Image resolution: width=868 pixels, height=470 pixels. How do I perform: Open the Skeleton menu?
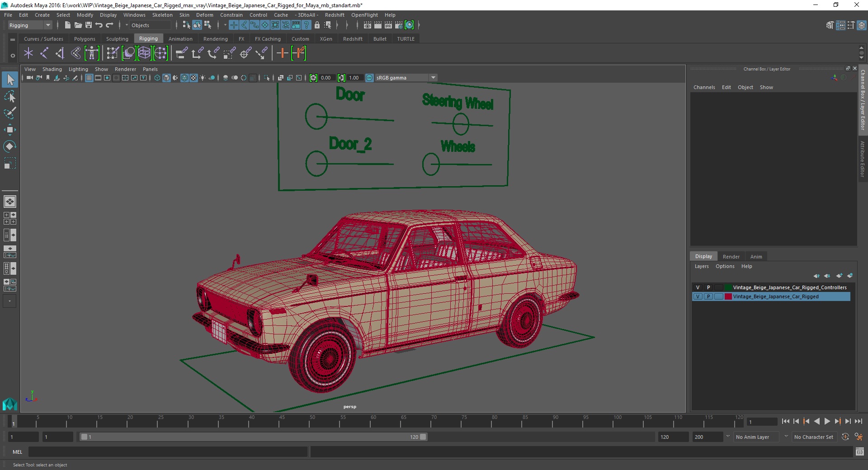(162, 15)
